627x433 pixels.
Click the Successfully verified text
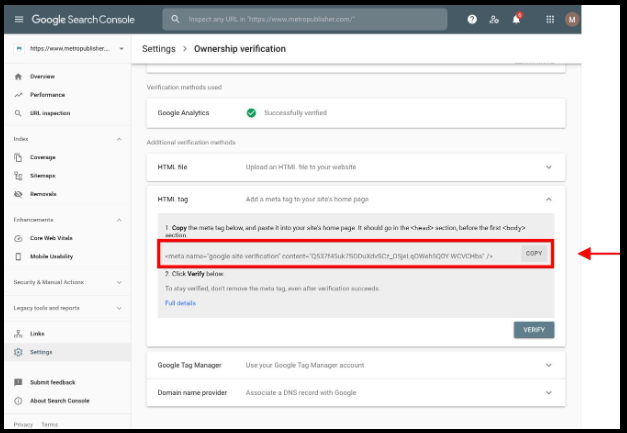(x=296, y=113)
